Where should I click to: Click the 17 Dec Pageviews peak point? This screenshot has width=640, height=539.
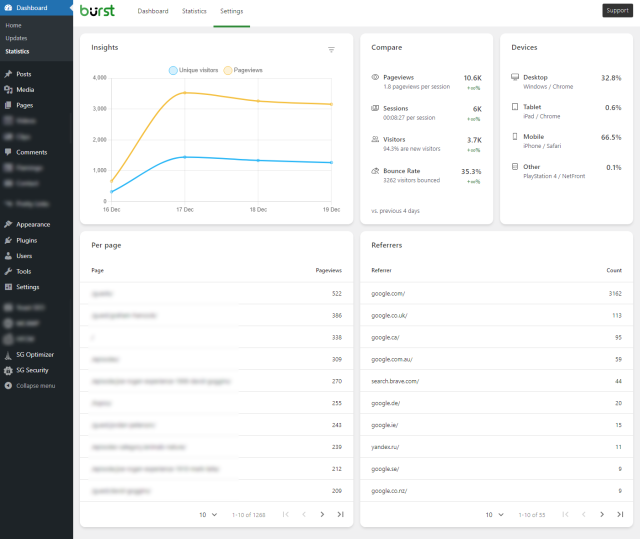(x=184, y=93)
